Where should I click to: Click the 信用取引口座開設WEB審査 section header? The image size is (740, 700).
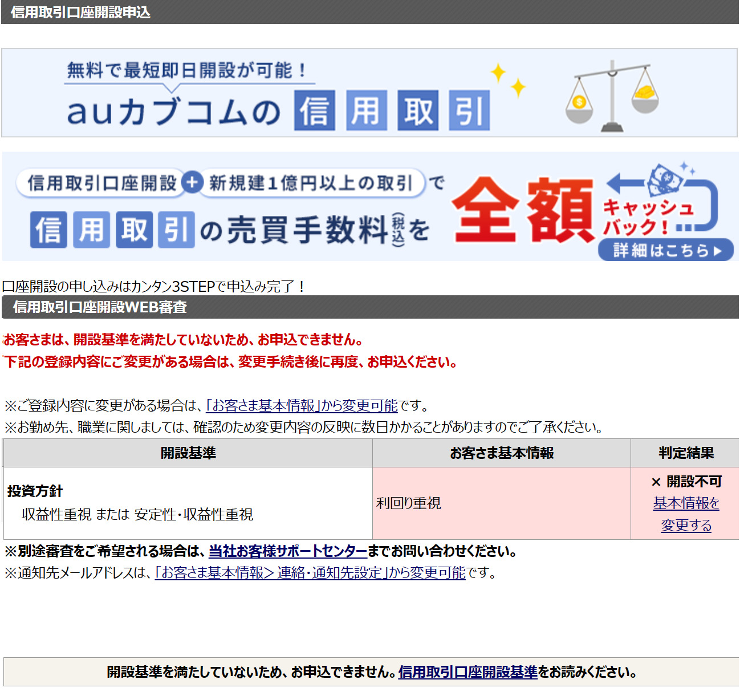[370, 307]
